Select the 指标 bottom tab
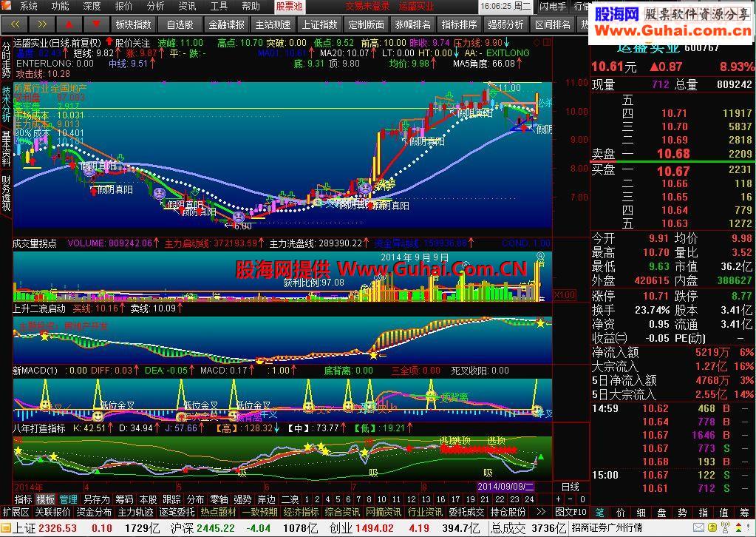 23,499
